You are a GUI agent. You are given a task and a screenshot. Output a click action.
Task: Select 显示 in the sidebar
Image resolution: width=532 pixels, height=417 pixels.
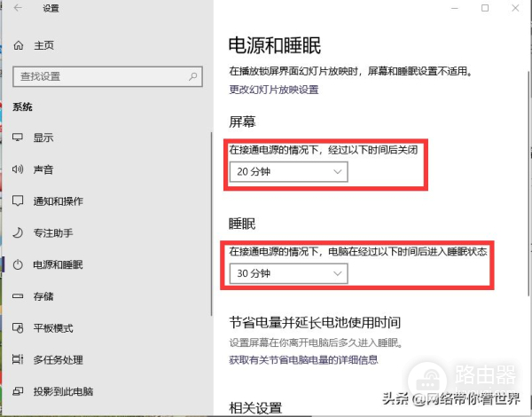pyautogui.click(x=43, y=138)
